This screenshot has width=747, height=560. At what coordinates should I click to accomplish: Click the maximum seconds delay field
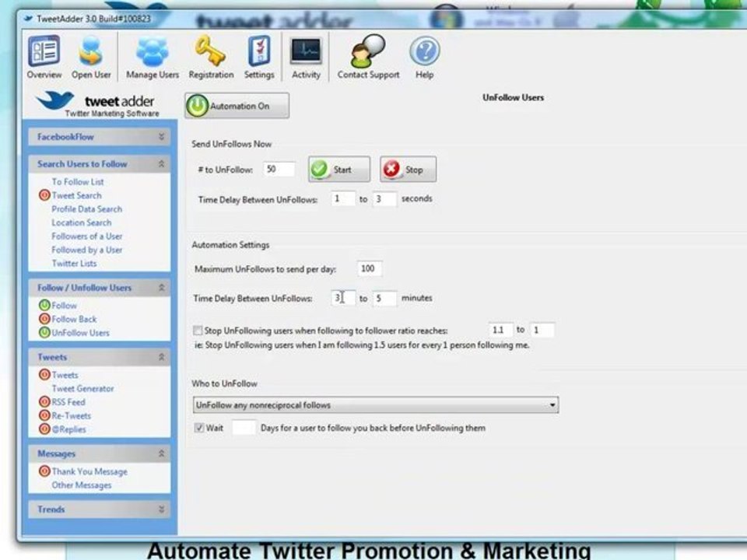click(x=384, y=198)
